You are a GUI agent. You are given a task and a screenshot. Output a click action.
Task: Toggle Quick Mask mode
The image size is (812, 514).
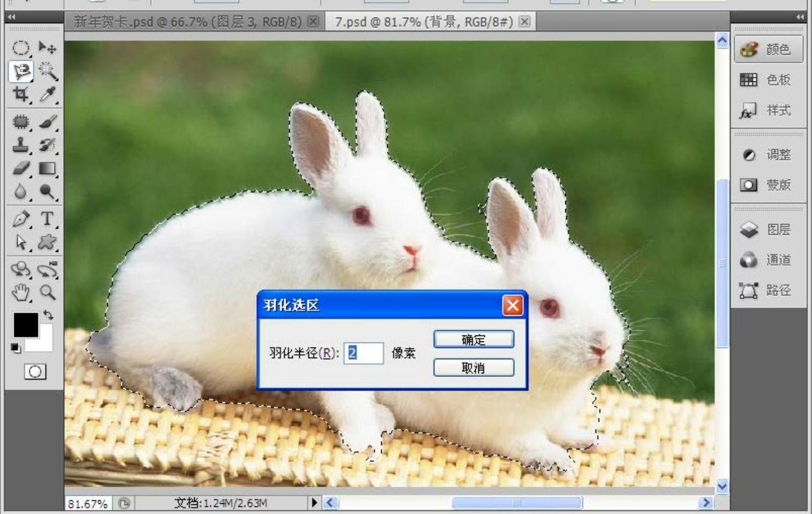[35, 371]
